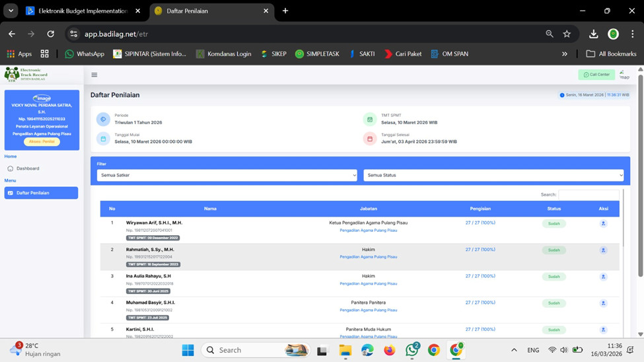Screen dimensions: 644x362
Task: Expand the hidden bookmarks overflow chevron
Action: 564,54
